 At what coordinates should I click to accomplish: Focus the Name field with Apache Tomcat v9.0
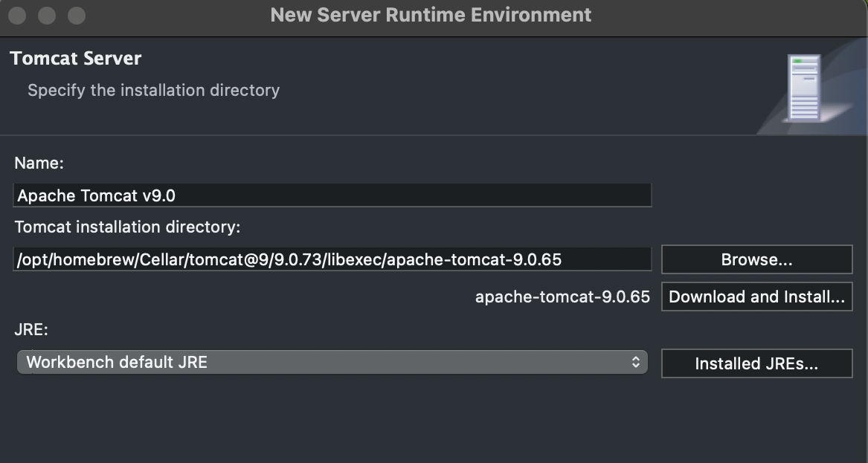332,195
